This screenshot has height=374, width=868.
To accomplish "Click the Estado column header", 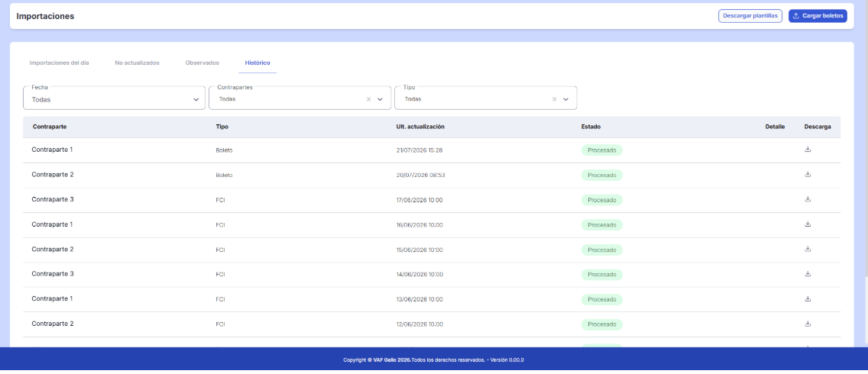I will click(x=591, y=127).
